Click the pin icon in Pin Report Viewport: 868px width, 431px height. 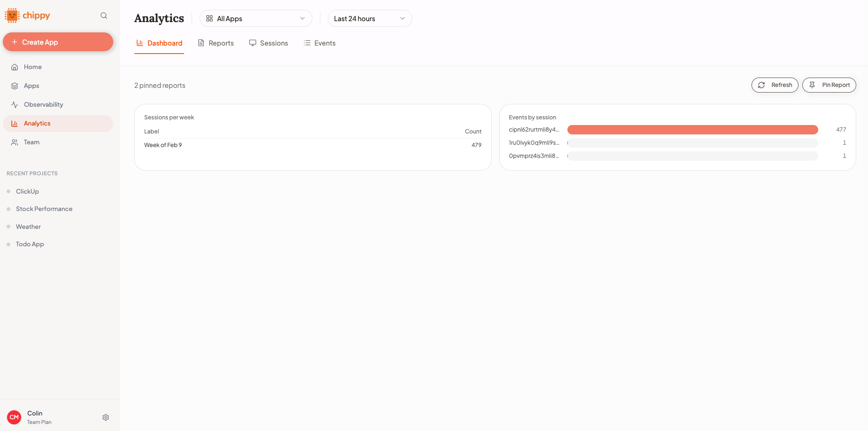pyautogui.click(x=812, y=85)
